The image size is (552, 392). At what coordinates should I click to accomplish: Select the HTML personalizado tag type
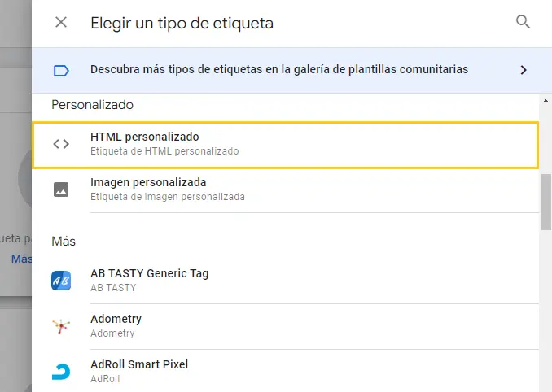(x=285, y=145)
